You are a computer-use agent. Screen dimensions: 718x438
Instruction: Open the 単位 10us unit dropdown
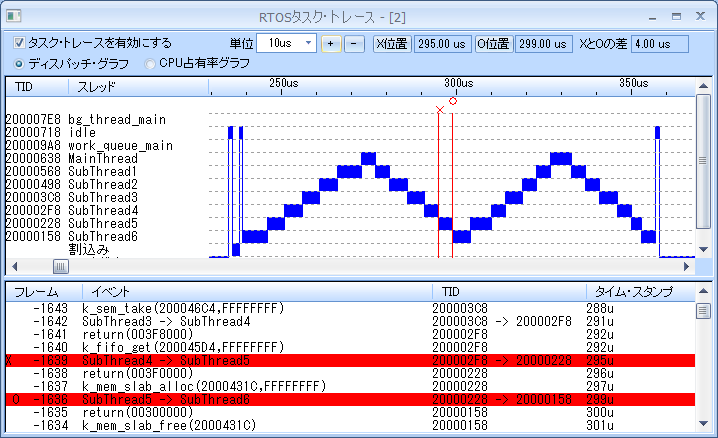click(307, 44)
